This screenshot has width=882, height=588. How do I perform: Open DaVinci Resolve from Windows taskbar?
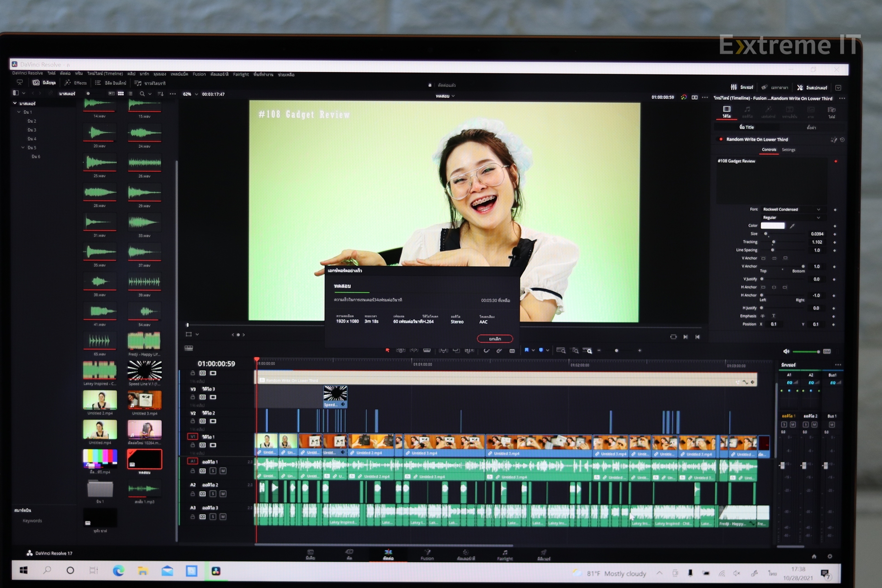point(216,571)
